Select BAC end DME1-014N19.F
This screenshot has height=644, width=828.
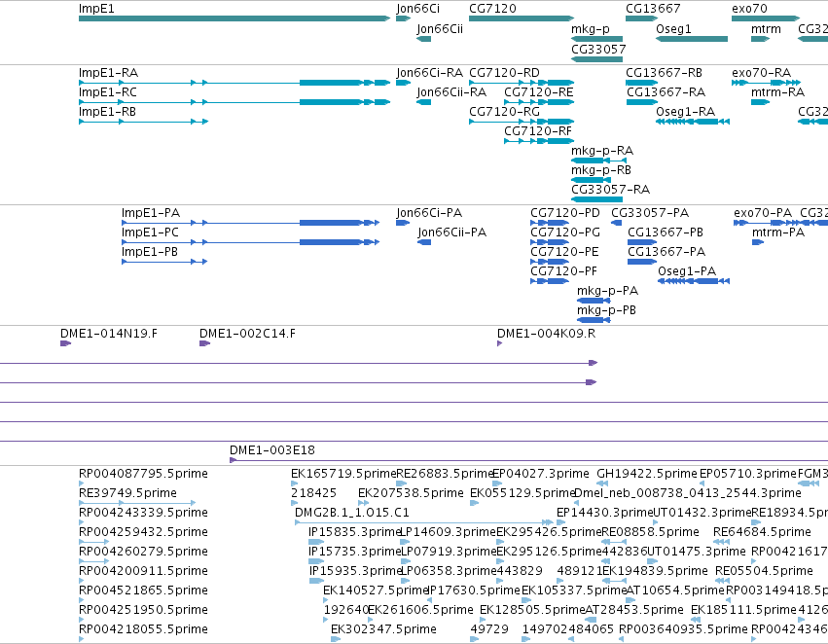[65, 343]
